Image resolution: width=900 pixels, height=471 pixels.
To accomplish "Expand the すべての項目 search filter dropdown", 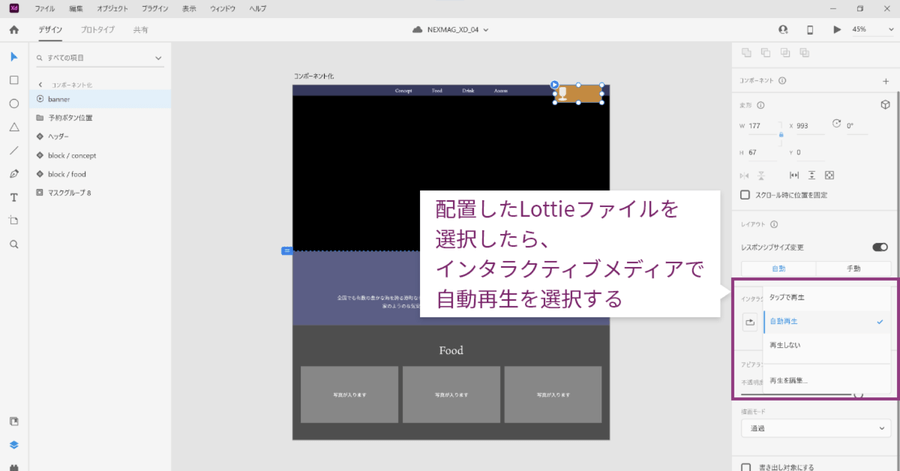I will click(x=158, y=58).
